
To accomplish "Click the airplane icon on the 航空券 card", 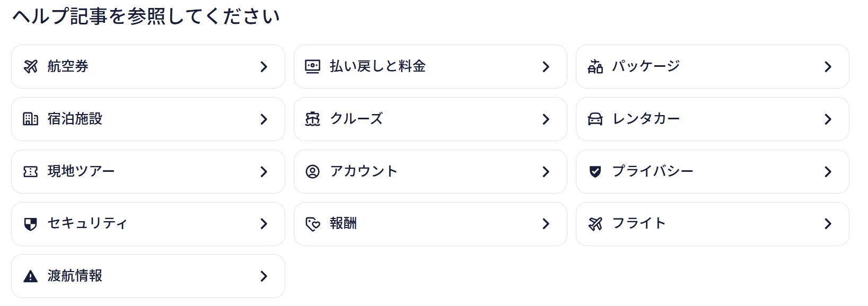I will coord(31,66).
